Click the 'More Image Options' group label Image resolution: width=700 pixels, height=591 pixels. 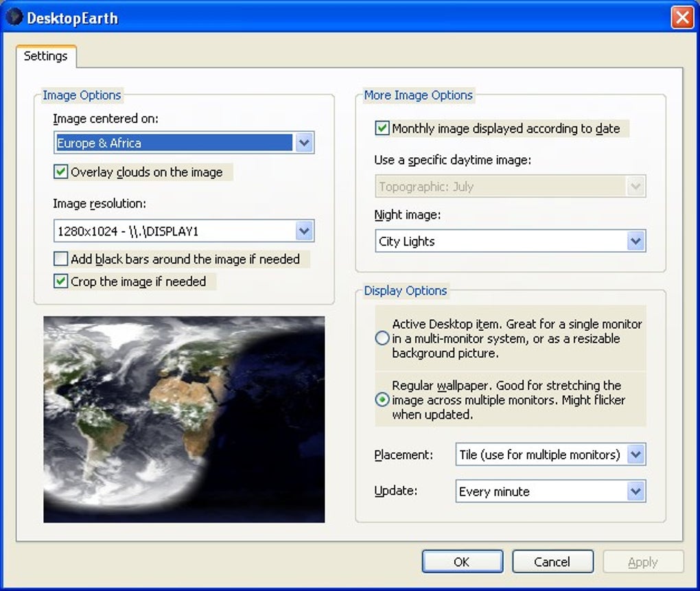pyautogui.click(x=419, y=95)
